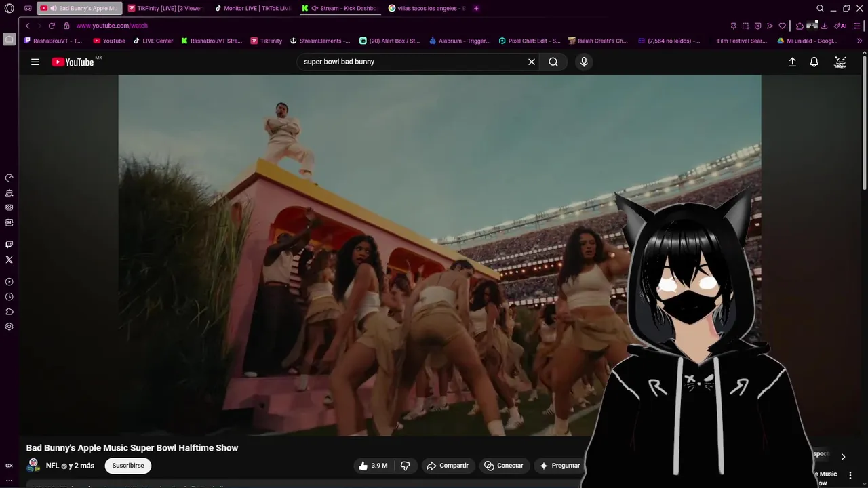The width and height of the screenshot is (868, 488).
Task: Clear the search text with X
Action: 532,62
